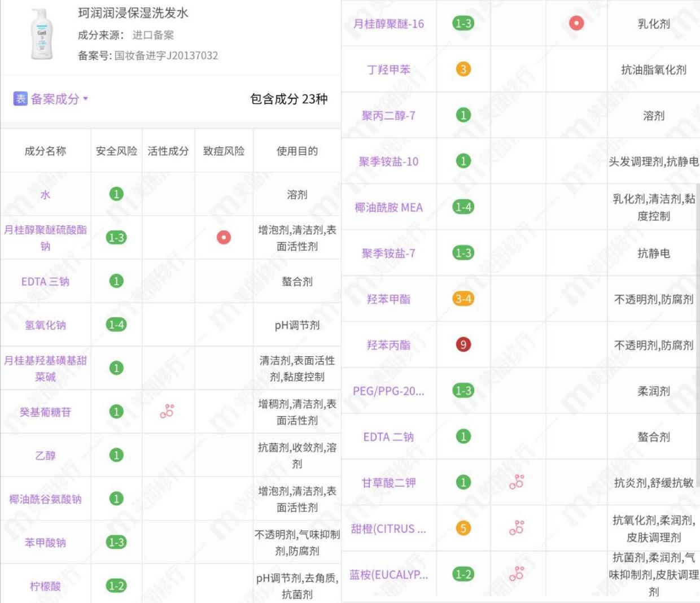This screenshot has width=700, height=603.
Task: Click the orange "3-4" badge next to 羟苯甲酯
Action: pyautogui.click(x=463, y=299)
